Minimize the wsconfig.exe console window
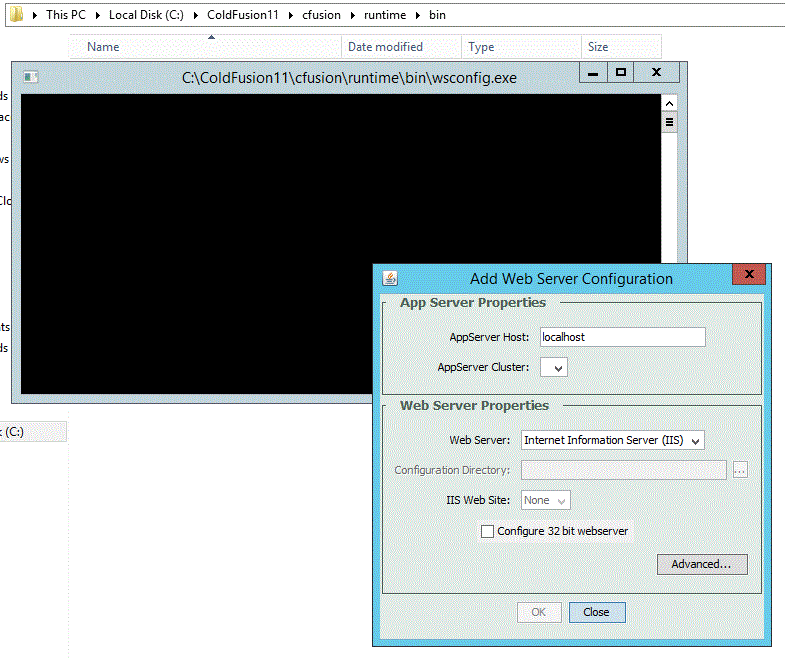This screenshot has height=658, width=785. [593, 73]
